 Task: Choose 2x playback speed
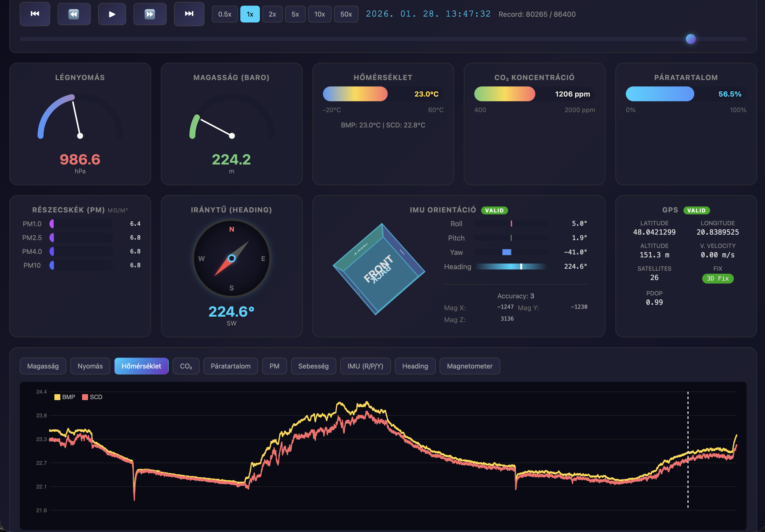[x=272, y=14]
